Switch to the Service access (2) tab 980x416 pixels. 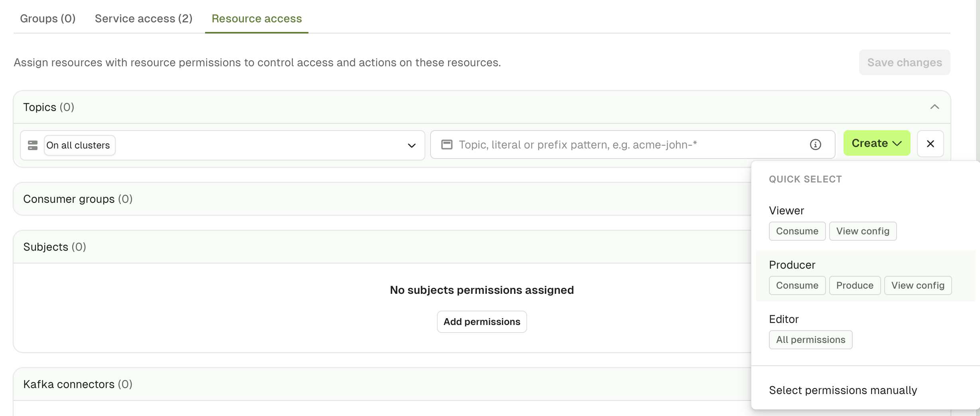[144, 18]
